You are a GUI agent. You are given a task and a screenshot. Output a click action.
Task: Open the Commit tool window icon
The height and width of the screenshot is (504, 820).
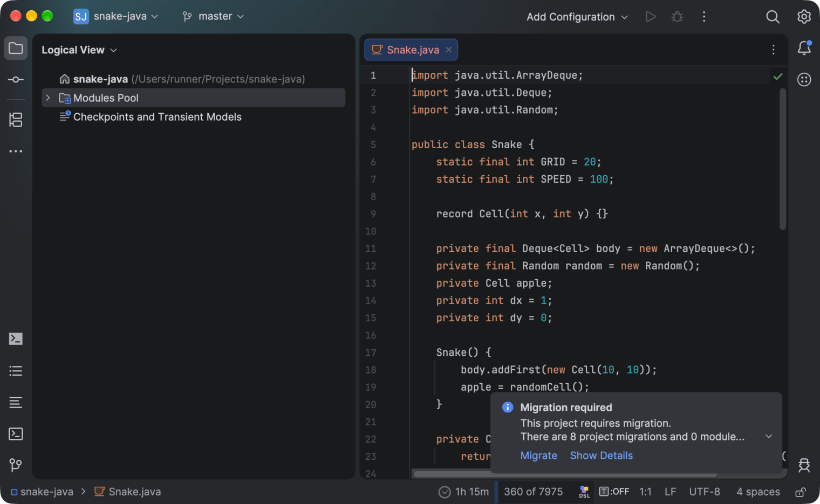16,80
